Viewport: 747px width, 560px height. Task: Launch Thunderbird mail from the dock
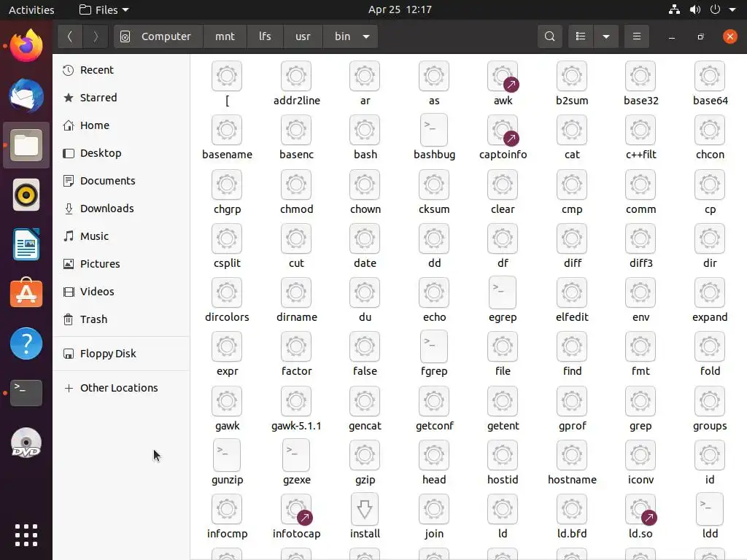(x=26, y=96)
